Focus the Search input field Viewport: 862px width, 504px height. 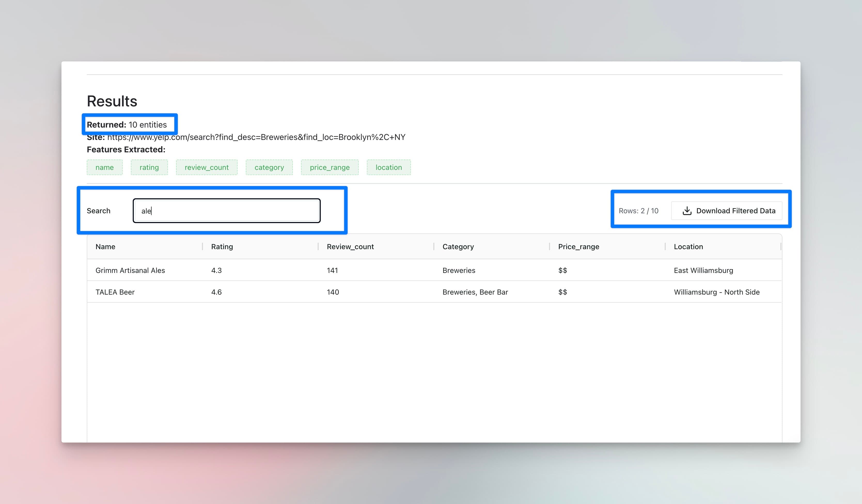point(226,211)
